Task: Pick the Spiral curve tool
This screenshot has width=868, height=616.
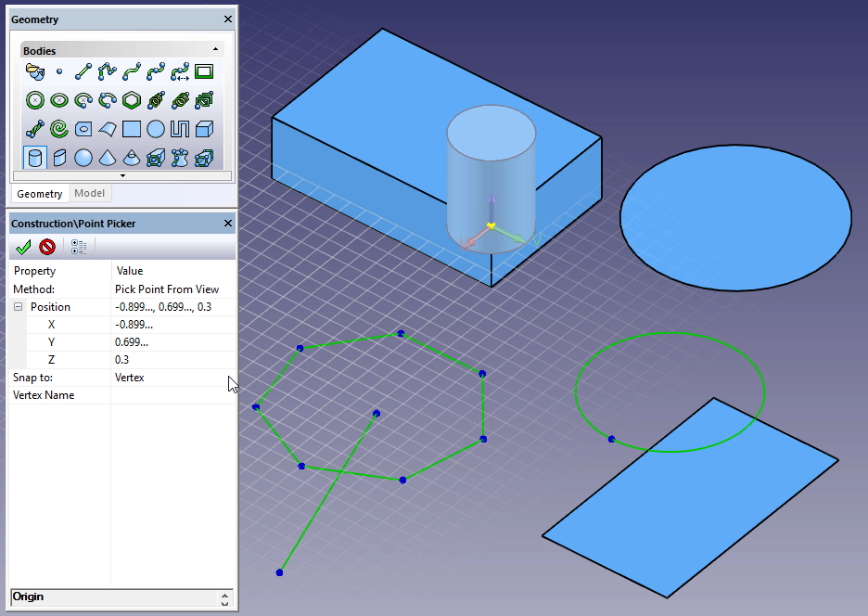Action: tap(59, 128)
